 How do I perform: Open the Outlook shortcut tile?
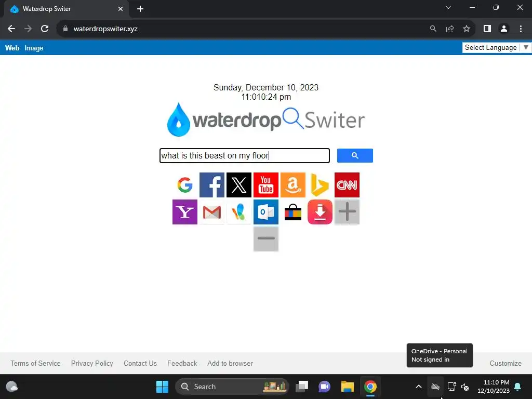tap(266, 212)
